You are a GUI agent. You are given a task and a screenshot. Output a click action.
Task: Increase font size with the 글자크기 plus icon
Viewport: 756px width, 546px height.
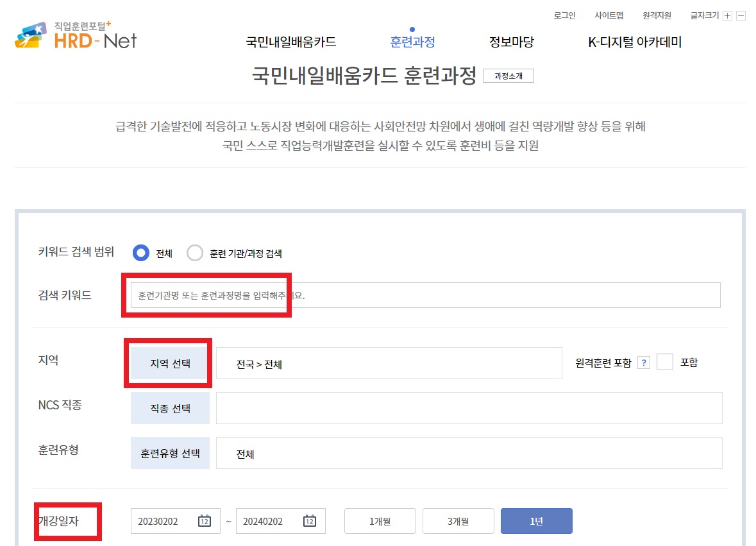point(728,14)
